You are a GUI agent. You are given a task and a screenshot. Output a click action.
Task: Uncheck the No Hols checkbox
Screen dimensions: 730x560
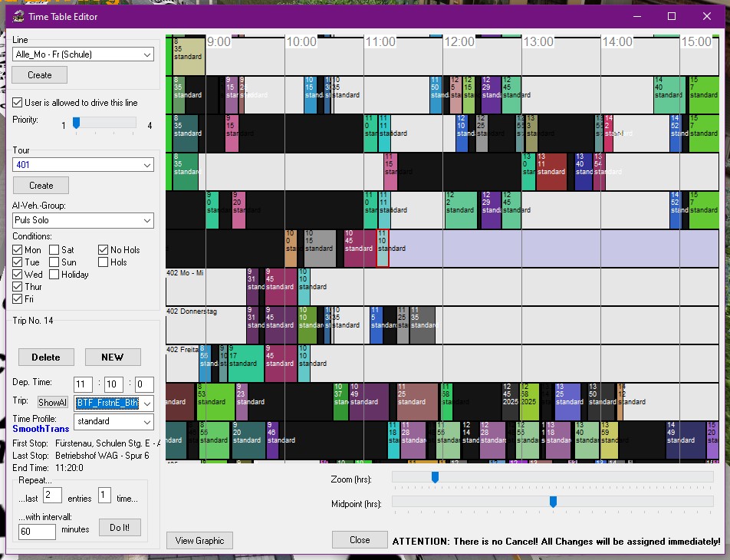(104, 249)
